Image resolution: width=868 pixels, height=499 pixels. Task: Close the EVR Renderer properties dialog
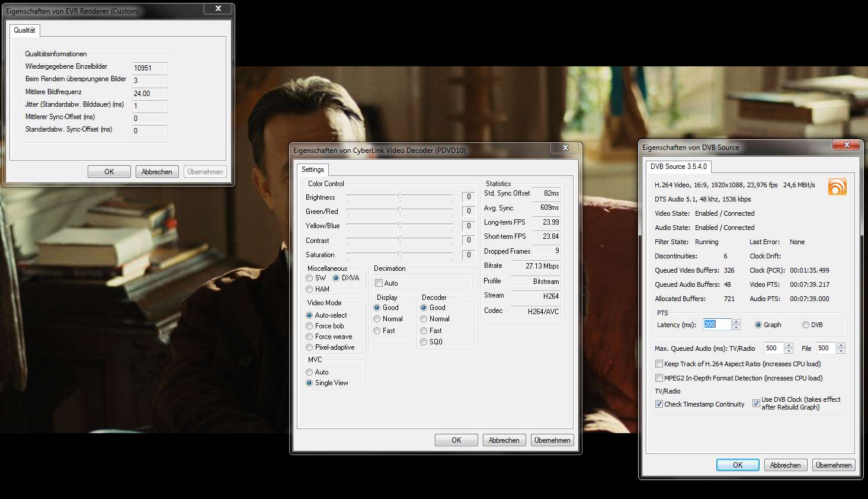tap(218, 8)
